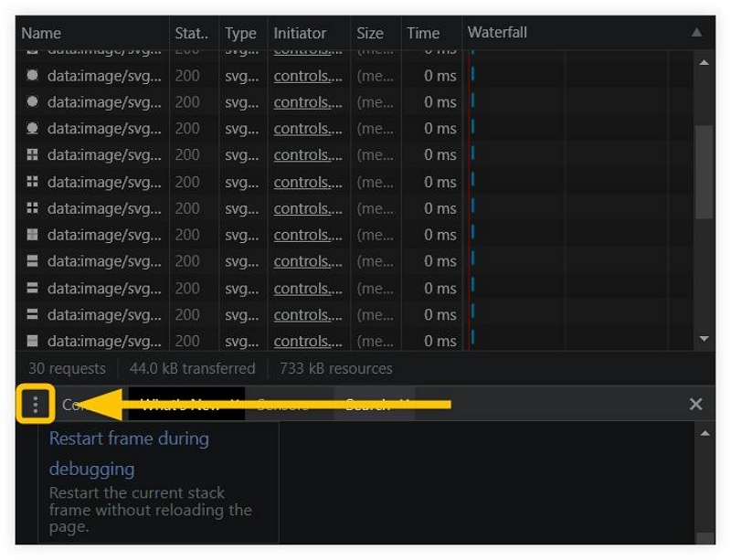731x560 pixels.
Task: Sort by the Time column header
Action: tap(431, 33)
